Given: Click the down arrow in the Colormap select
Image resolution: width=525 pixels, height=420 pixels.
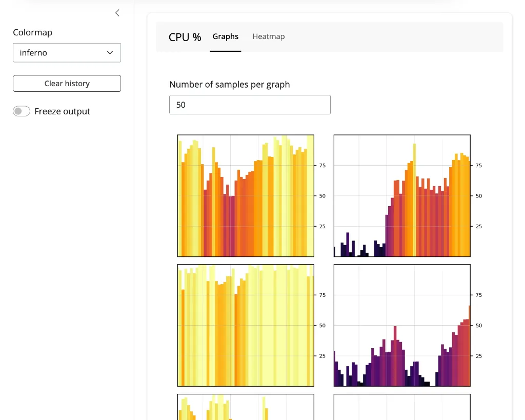Looking at the screenshot, I should (x=110, y=53).
